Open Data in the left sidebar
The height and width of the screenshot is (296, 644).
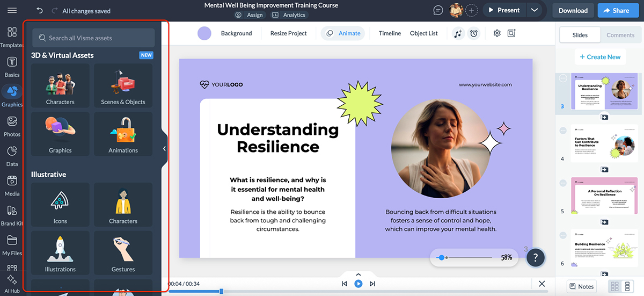12,156
